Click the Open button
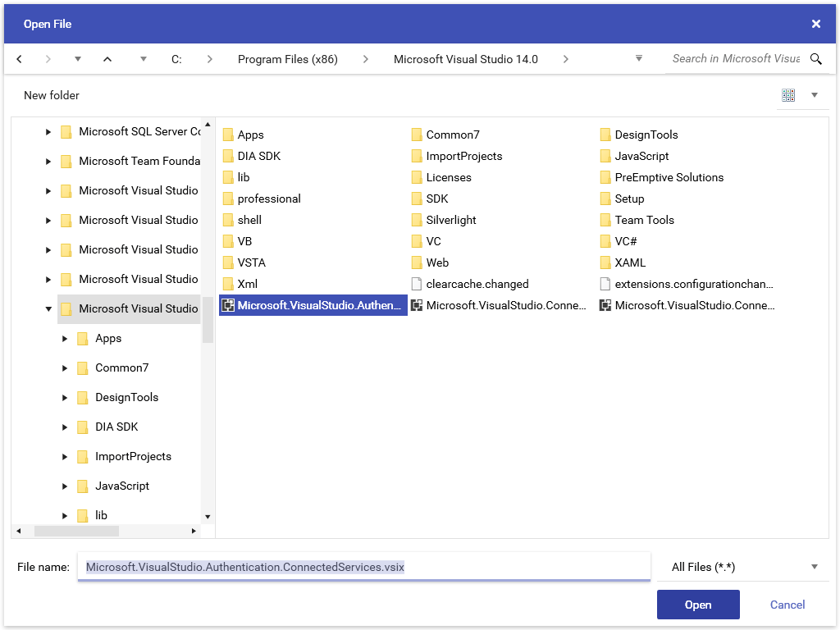840x630 pixels. [x=698, y=605]
